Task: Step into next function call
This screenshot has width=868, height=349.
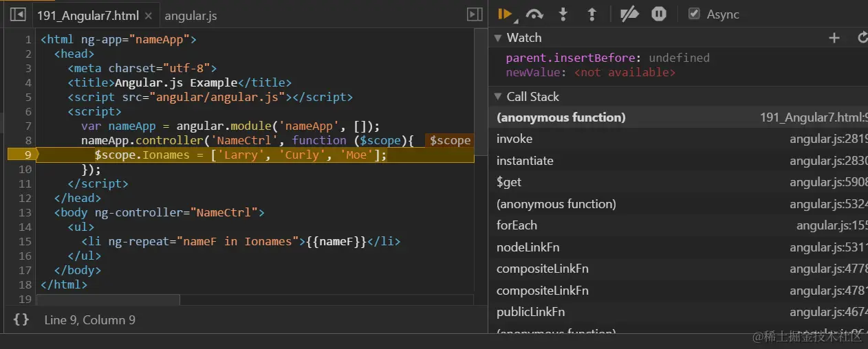Action: point(563,14)
